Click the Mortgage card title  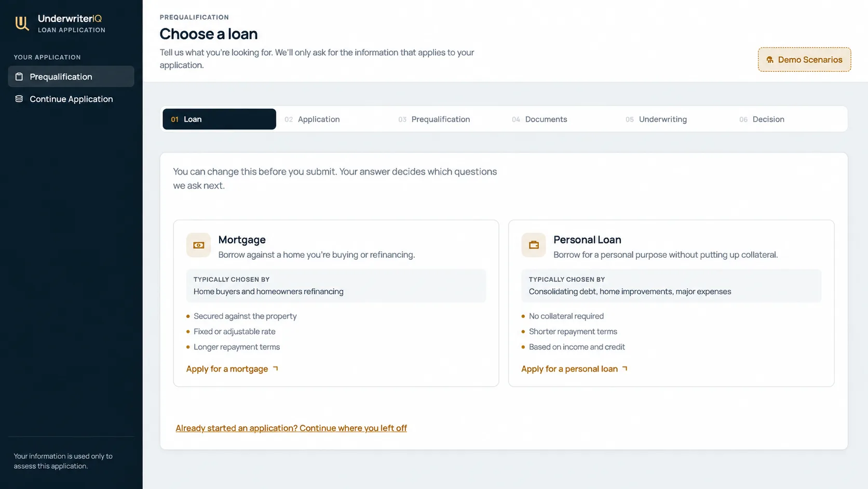click(x=242, y=240)
